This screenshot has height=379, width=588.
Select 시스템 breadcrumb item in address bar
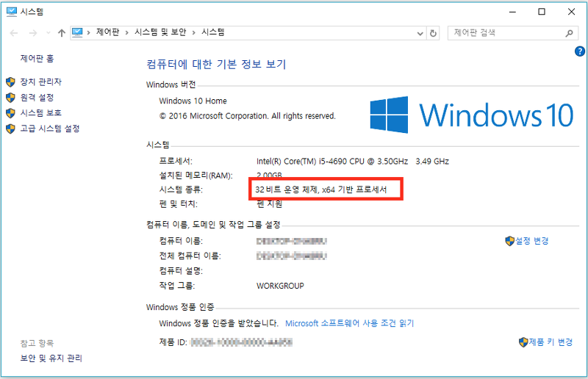(213, 32)
